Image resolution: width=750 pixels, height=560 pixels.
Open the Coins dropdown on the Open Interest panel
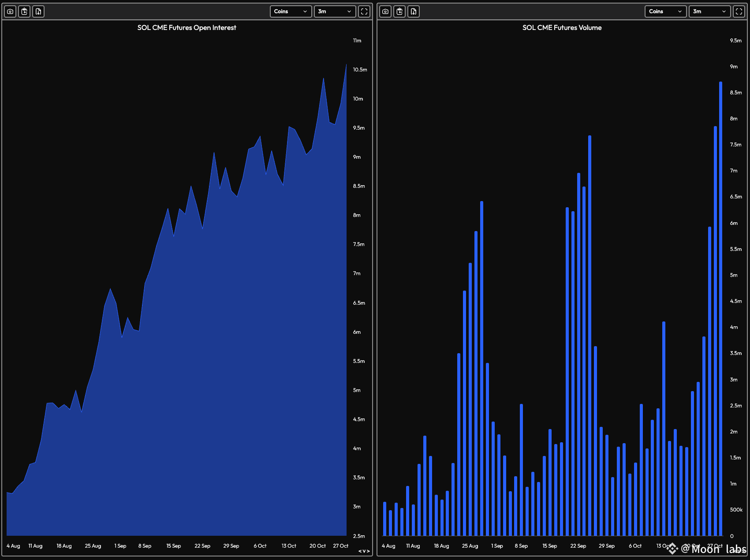(x=291, y=11)
